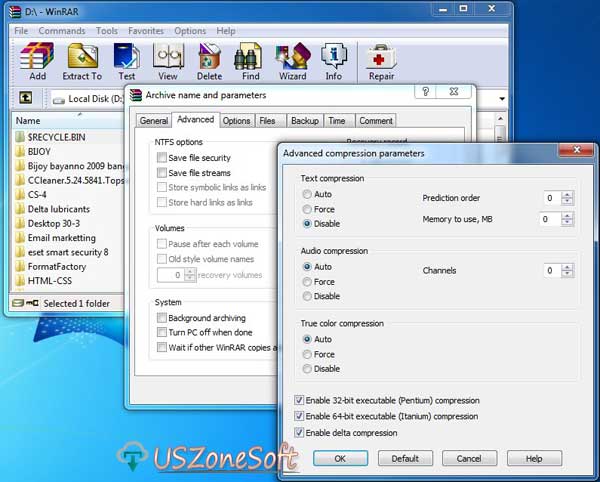Check Background archiving option
The height and width of the screenshot is (482, 600).
(162, 318)
